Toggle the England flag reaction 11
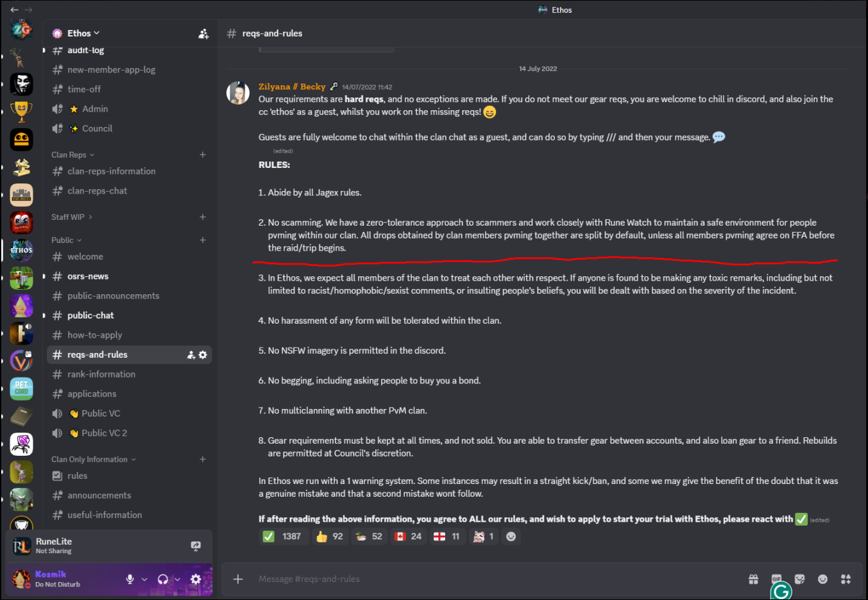 pyautogui.click(x=447, y=537)
